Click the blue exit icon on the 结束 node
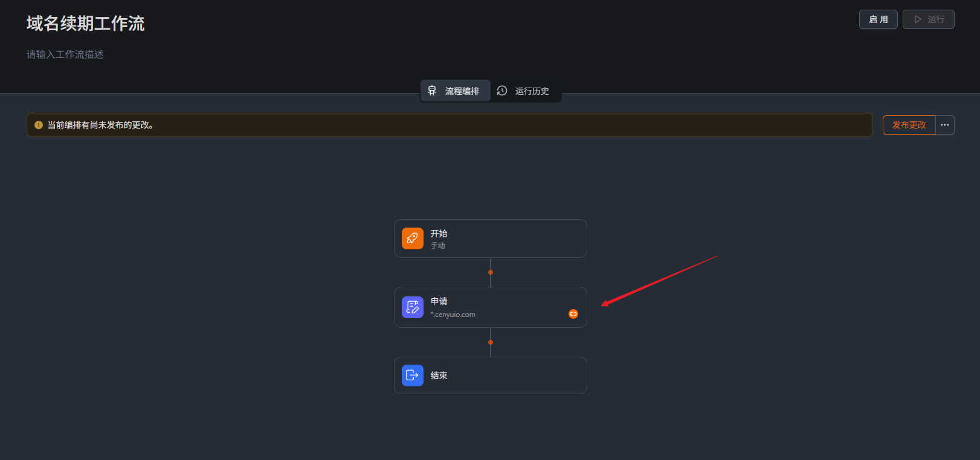 pos(413,375)
